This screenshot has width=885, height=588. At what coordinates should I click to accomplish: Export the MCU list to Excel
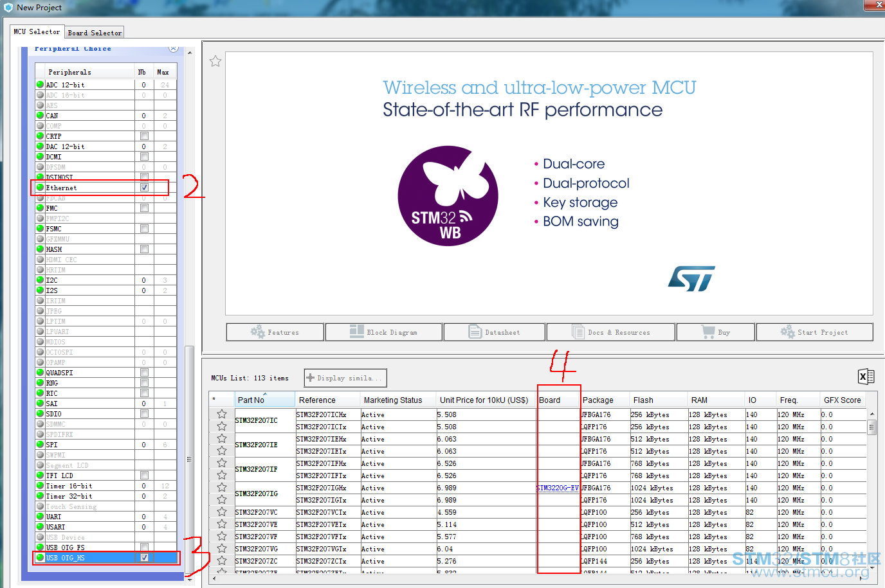(x=866, y=377)
